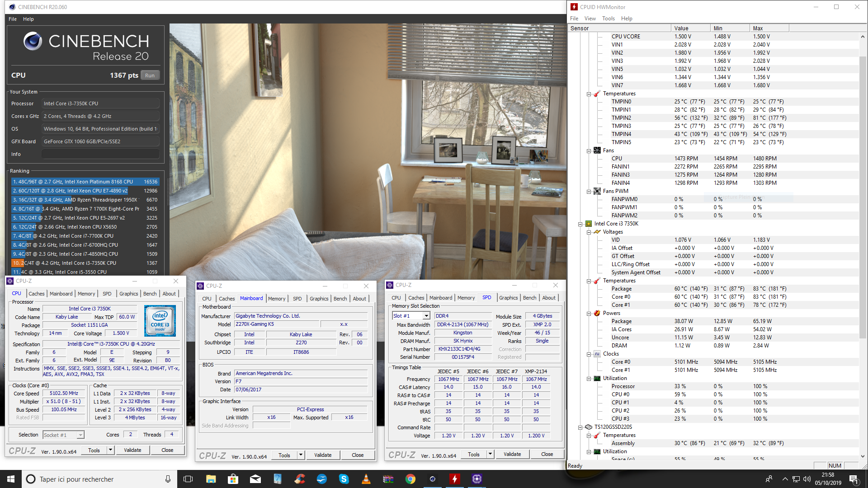Click the Info field in Cinebench
Image resolution: width=868 pixels, height=488 pixels.
pyautogui.click(x=100, y=154)
